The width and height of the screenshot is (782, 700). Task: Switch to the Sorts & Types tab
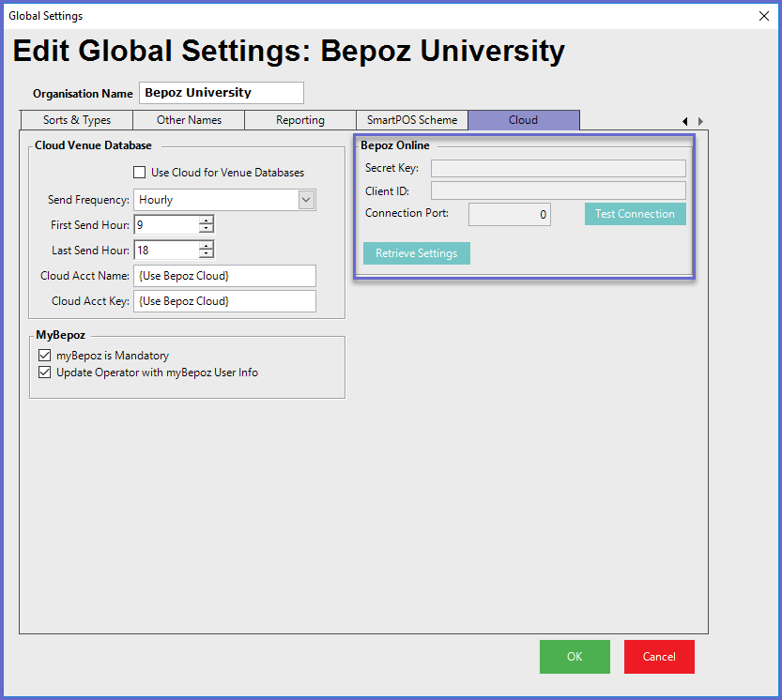point(77,120)
